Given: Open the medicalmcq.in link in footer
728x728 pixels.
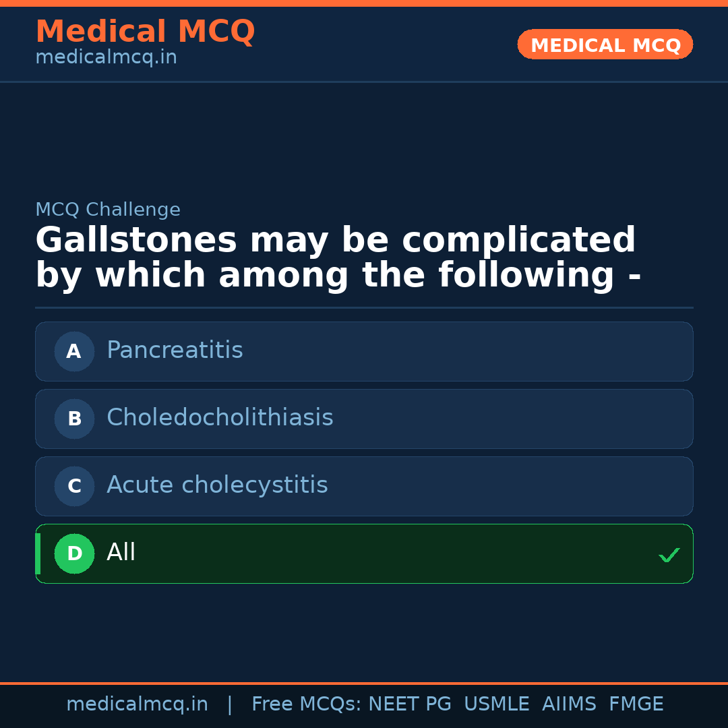Looking at the screenshot, I should pyautogui.click(x=137, y=704).
